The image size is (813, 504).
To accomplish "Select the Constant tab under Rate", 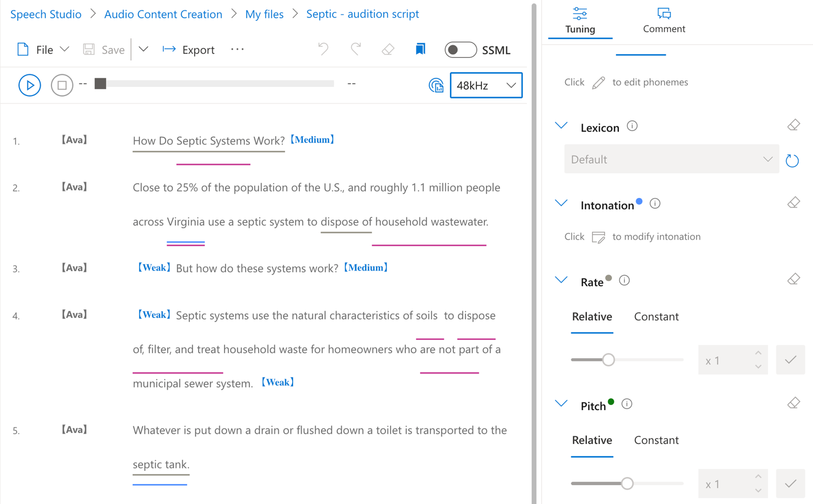I will click(x=656, y=316).
